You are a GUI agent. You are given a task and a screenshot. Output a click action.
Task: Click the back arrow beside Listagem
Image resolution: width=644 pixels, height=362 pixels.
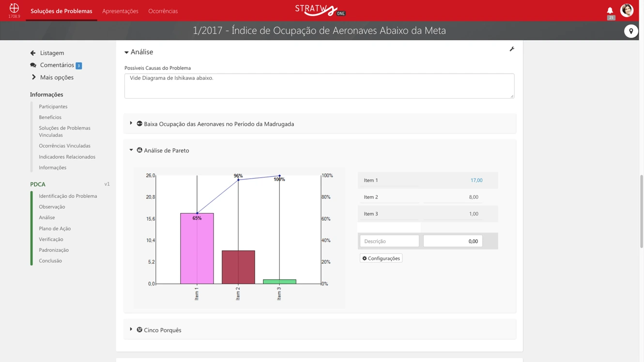[x=33, y=53]
